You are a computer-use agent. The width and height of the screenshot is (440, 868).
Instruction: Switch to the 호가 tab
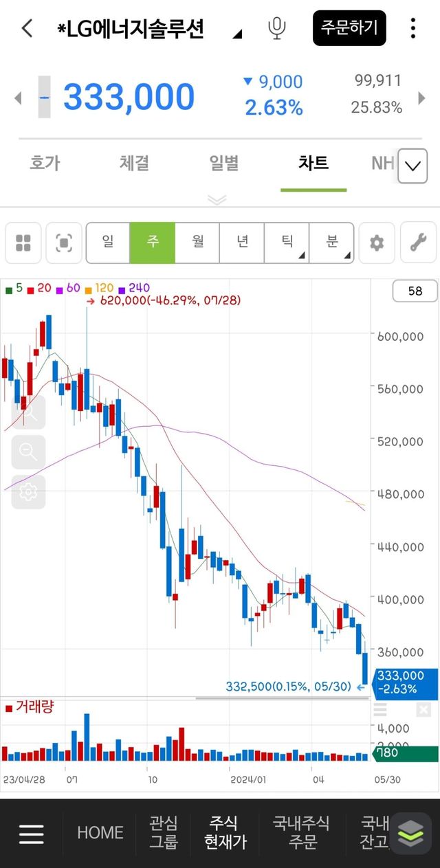(45, 164)
